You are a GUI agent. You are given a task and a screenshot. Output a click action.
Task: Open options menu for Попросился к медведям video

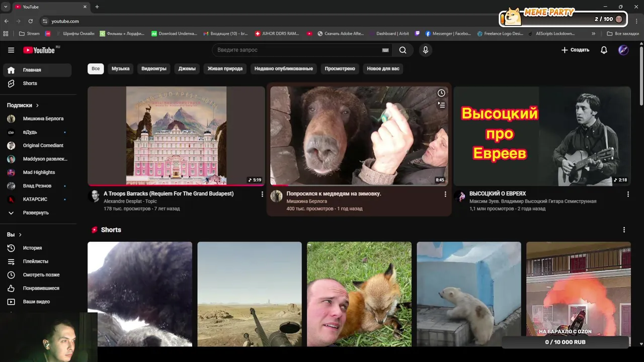[445, 194]
